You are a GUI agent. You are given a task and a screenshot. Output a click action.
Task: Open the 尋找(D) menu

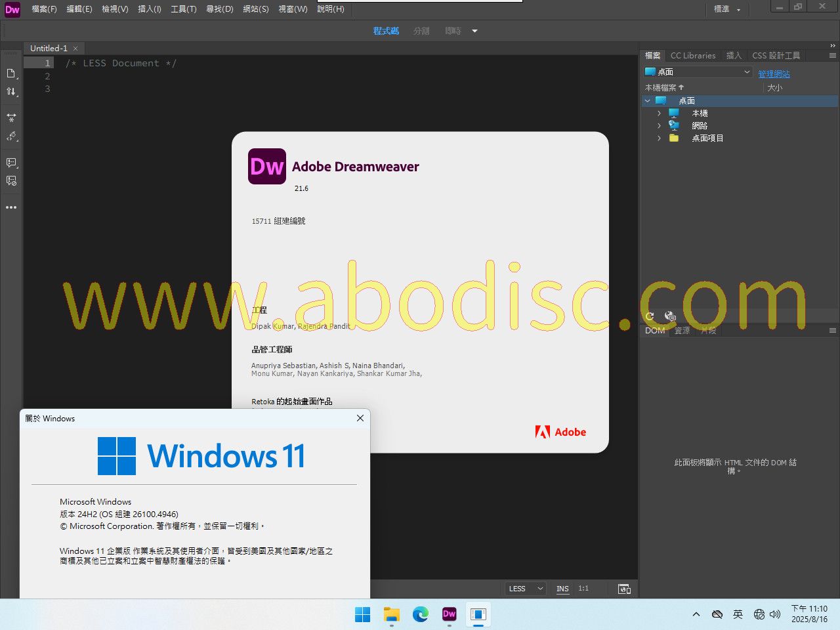pyautogui.click(x=220, y=9)
